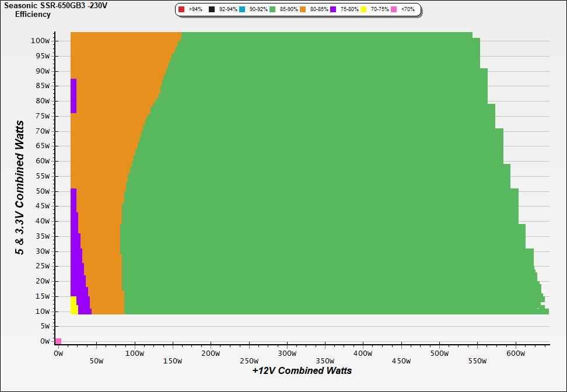Click the black 92-94% legend swatch
The height and width of the screenshot is (392, 567).
(212, 9)
